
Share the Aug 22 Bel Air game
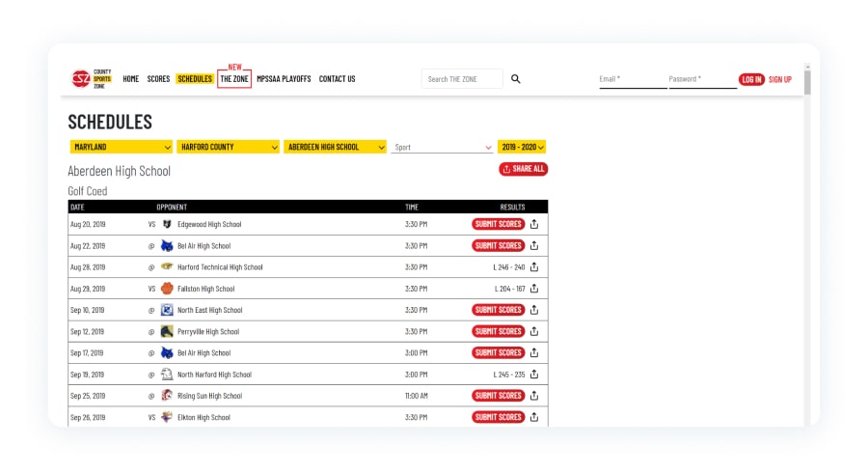(534, 246)
